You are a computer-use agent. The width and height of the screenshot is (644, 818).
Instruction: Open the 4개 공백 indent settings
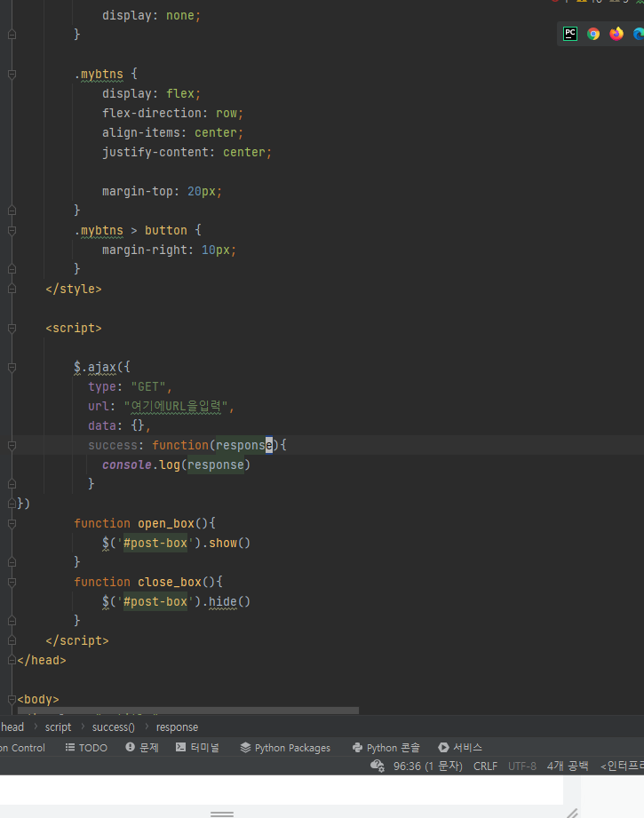point(568,766)
